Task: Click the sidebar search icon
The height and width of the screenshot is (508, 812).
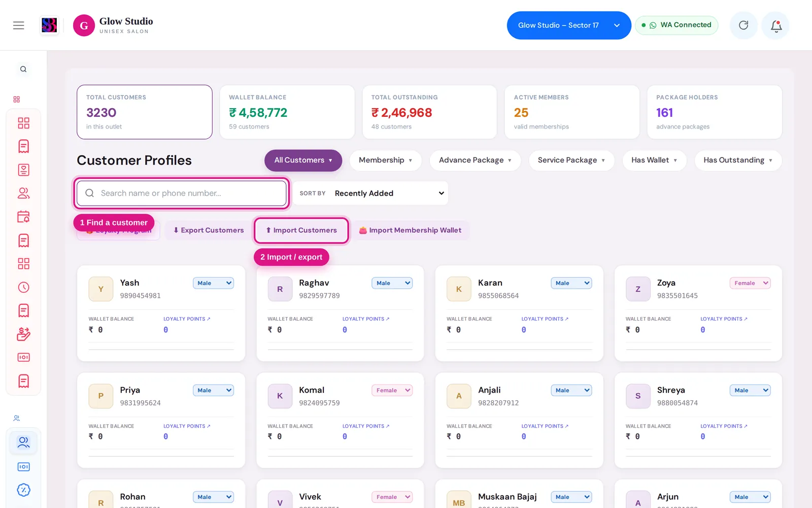Action: (x=23, y=69)
